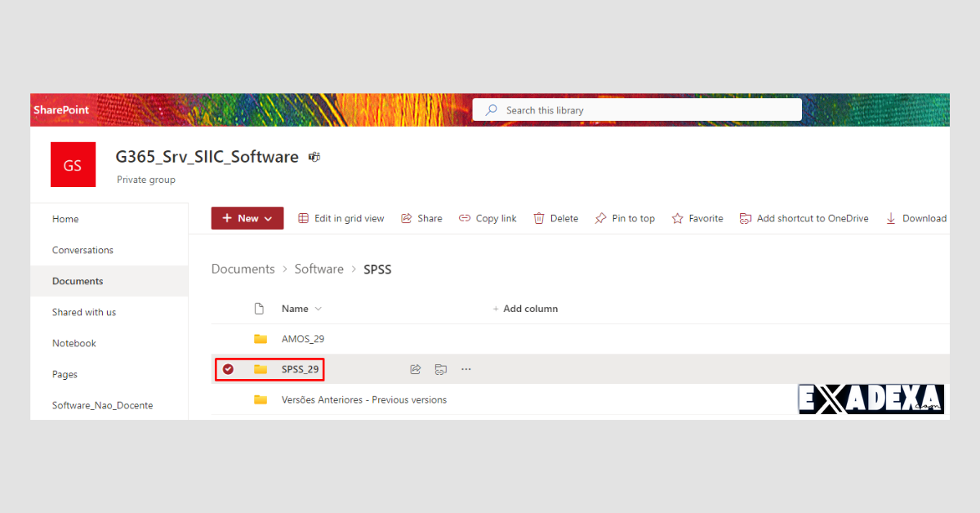The image size is (980, 513).
Task: Click the Edit in grid view icon
Action: (304, 219)
